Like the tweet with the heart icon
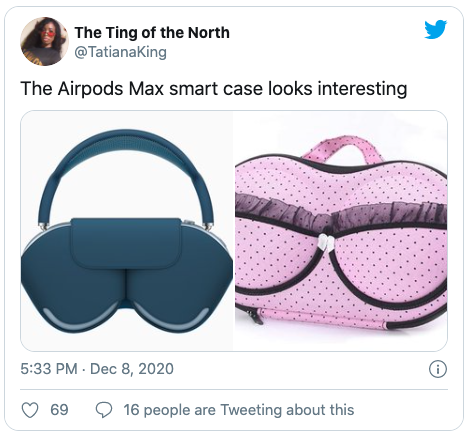Screen dimensions: 470x436 [30, 410]
